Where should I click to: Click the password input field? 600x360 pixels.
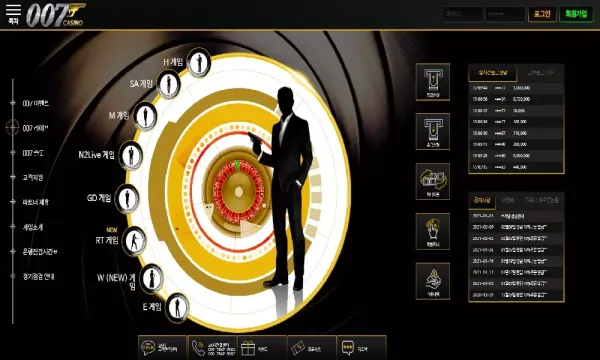[x=505, y=15]
